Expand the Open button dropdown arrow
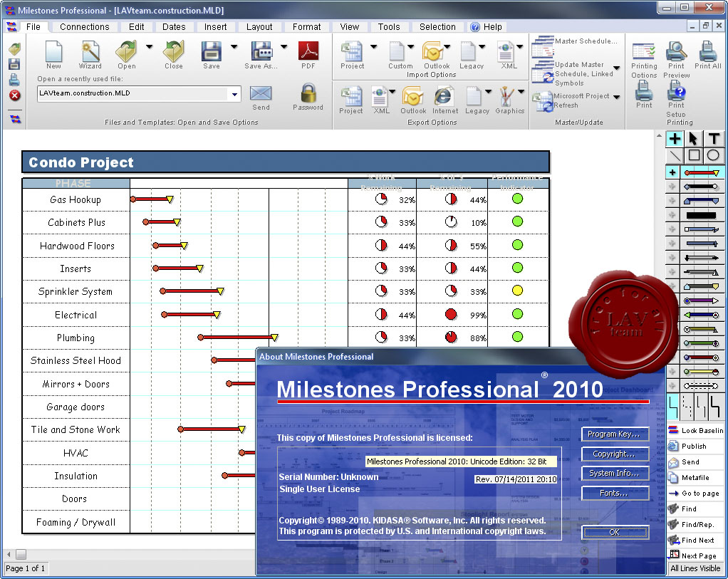The width and height of the screenshot is (728, 579). pos(149,46)
